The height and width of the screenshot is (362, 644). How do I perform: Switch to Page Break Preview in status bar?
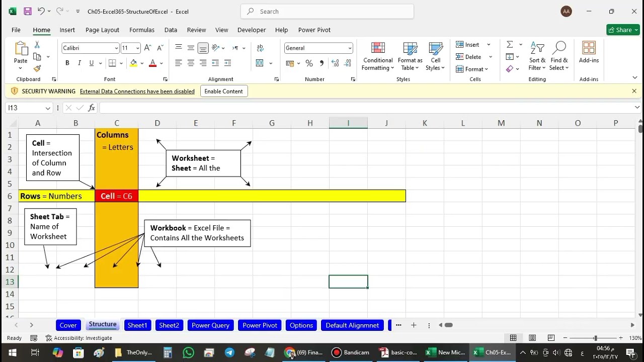pos(551,338)
